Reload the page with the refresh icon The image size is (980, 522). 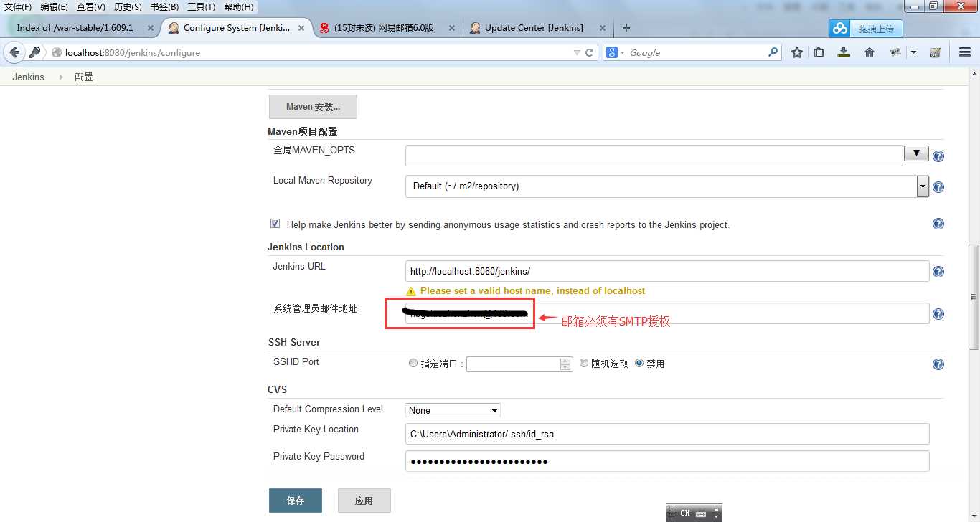(590, 52)
